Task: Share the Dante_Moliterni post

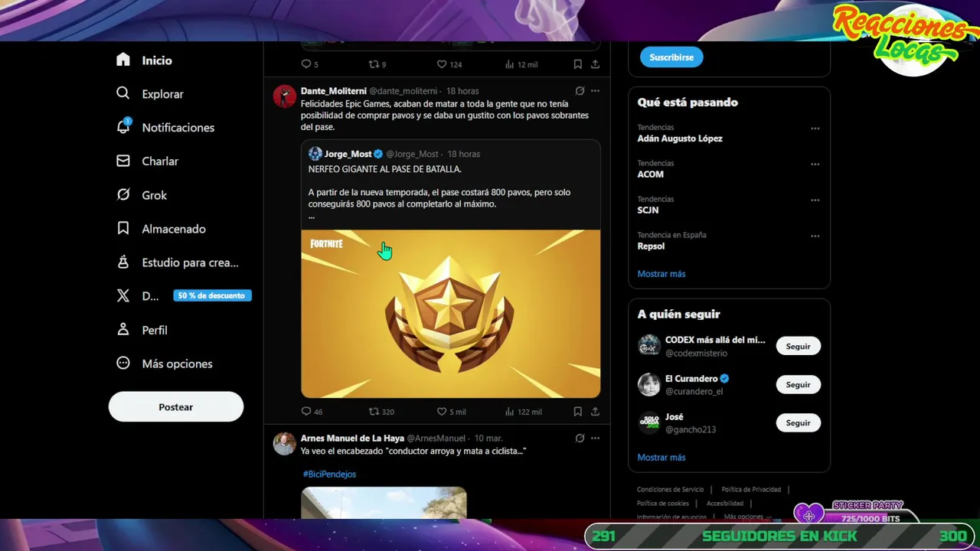Action: pyautogui.click(x=595, y=412)
